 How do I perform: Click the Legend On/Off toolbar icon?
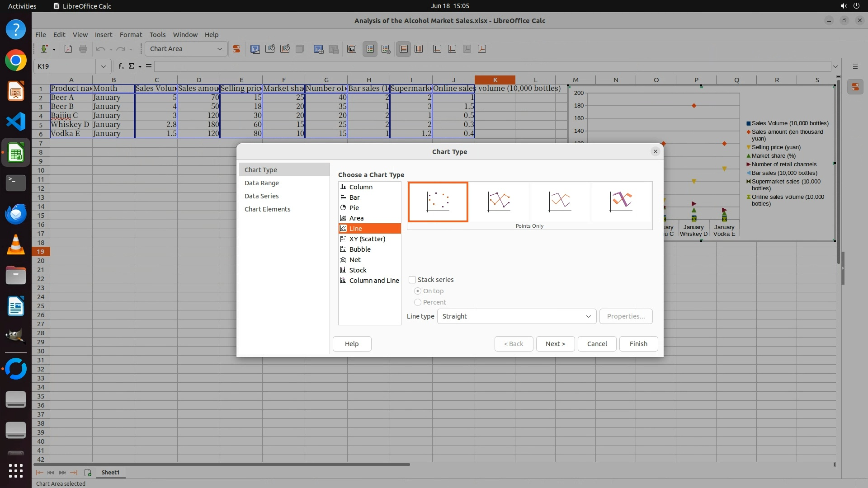[370, 49]
